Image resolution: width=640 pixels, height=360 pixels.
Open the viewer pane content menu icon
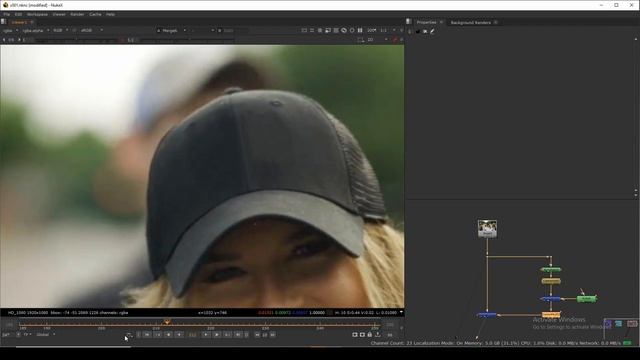coord(3,22)
